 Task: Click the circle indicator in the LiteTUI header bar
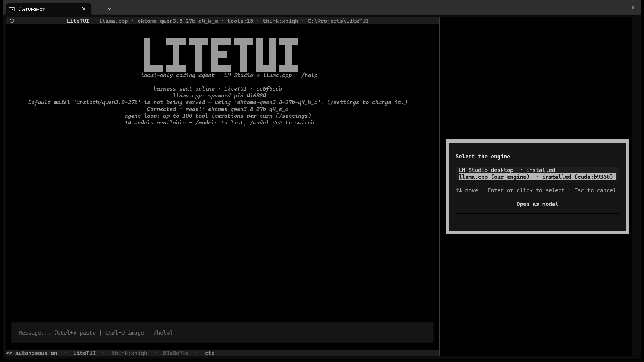[x=12, y=21]
